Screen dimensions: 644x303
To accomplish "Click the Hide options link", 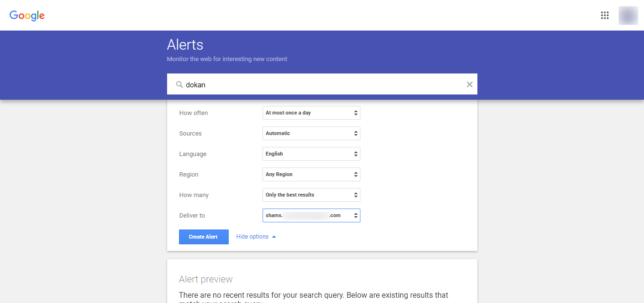I will (256, 237).
